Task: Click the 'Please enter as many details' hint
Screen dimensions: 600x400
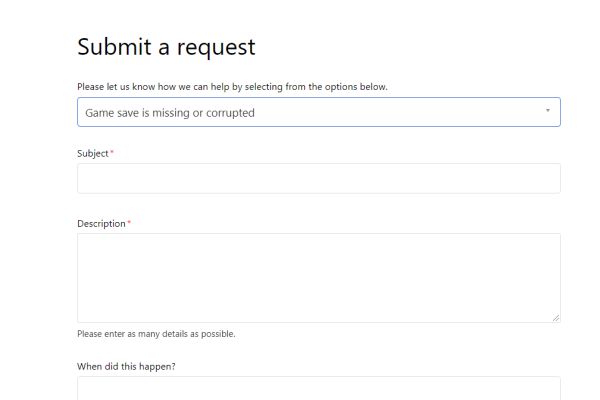Action: tap(156, 334)
